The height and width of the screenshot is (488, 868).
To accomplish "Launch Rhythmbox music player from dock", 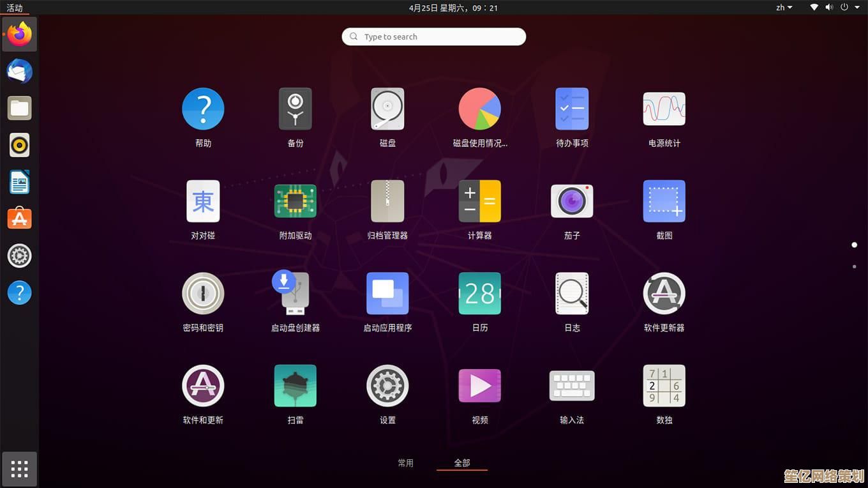I will click(x=20, y=146).
